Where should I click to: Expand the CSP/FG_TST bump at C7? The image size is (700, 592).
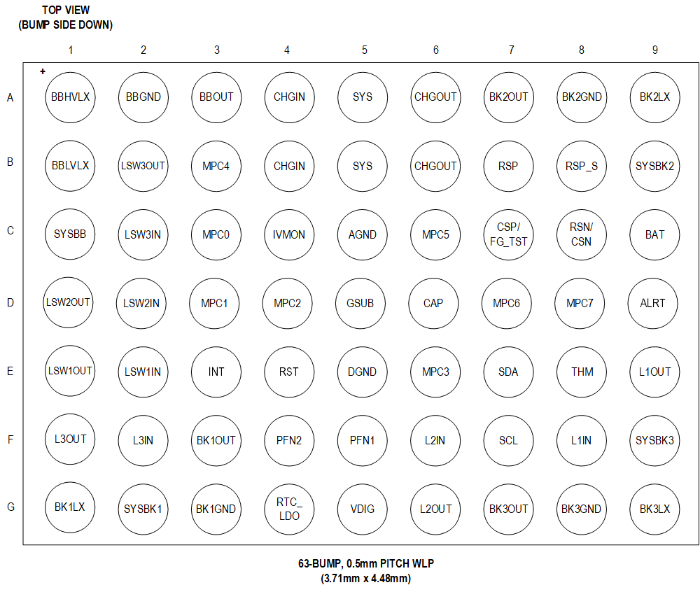click(508, 234)
